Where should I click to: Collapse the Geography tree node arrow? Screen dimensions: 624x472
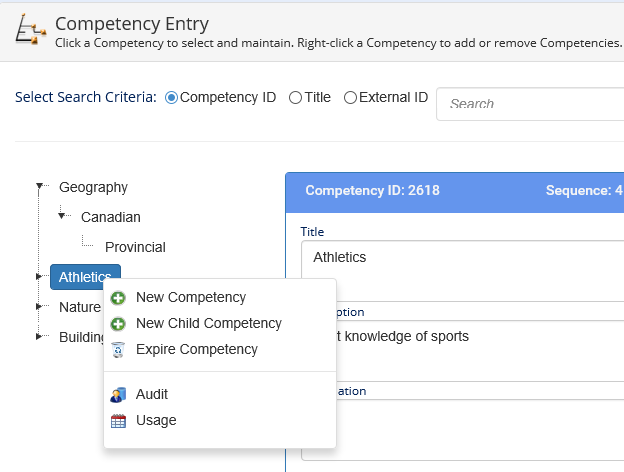tap(39, 185)
